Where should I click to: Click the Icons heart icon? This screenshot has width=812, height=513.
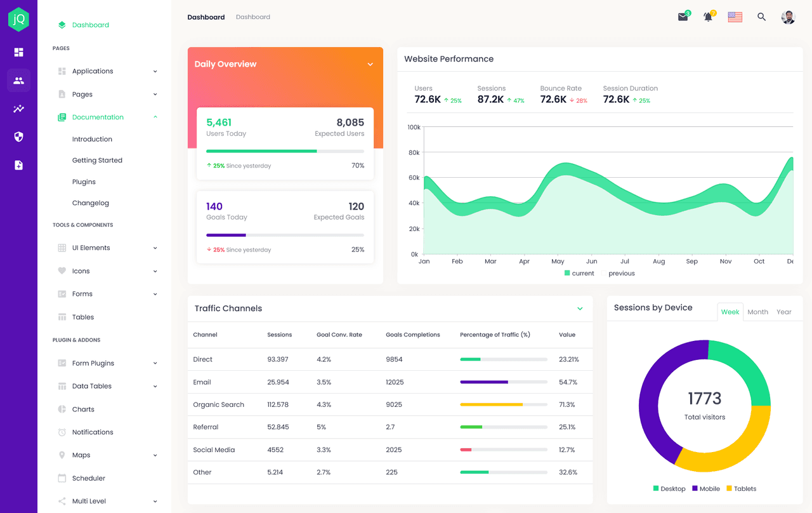(x=62, y=271)
